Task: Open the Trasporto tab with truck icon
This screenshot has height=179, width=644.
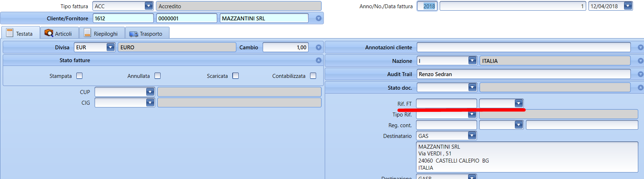Action: click(146, 33)
